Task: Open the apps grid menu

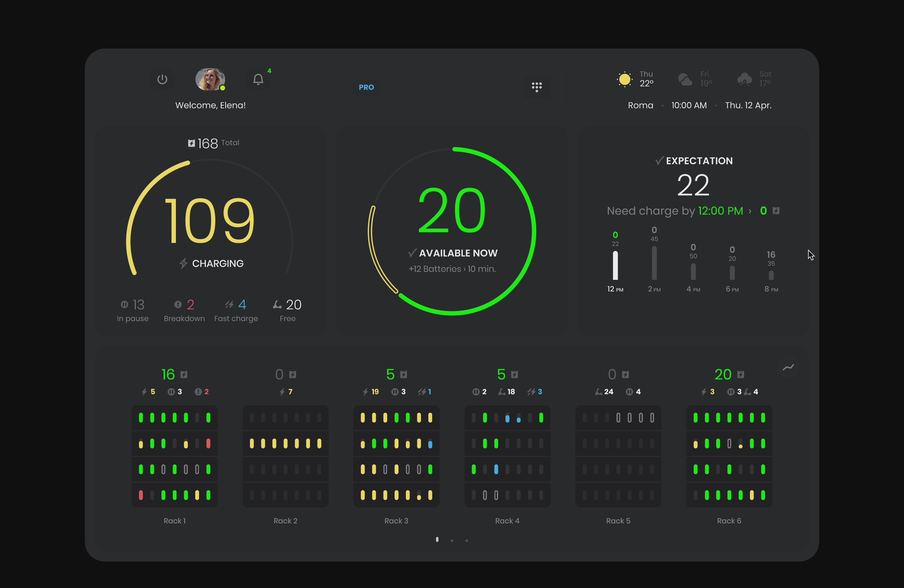Action: tap(537, 87)
